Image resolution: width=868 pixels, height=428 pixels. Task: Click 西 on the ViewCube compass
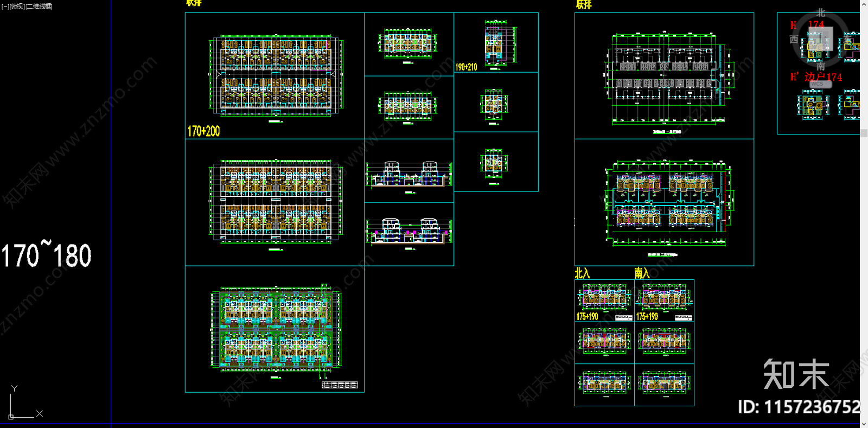point(794,40)
